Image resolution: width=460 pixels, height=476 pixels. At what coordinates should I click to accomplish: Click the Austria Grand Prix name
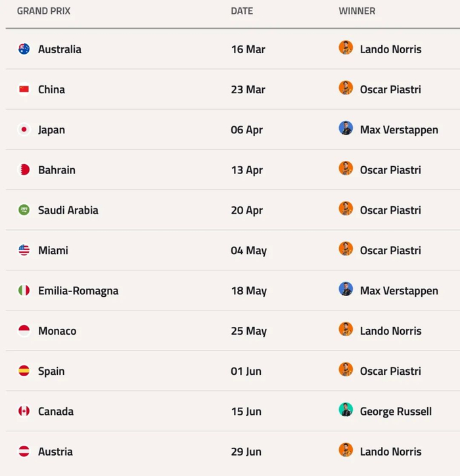(x=55, y=452)
